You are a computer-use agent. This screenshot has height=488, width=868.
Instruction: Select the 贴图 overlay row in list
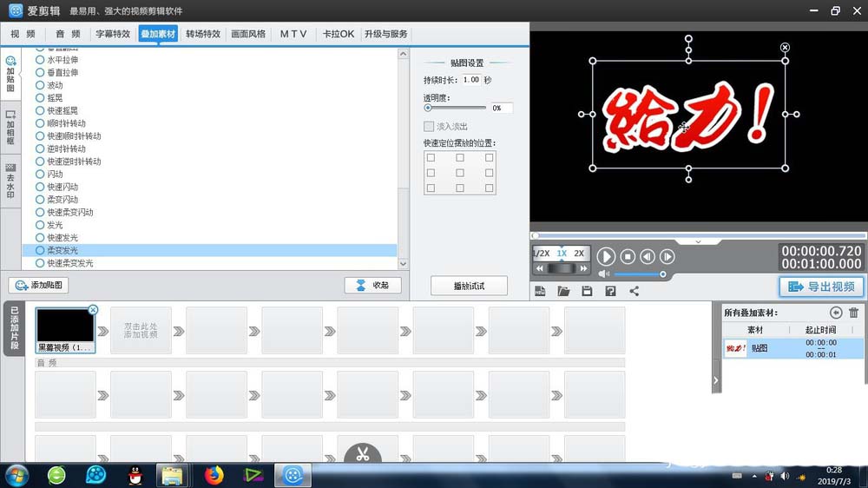[793, 348]
